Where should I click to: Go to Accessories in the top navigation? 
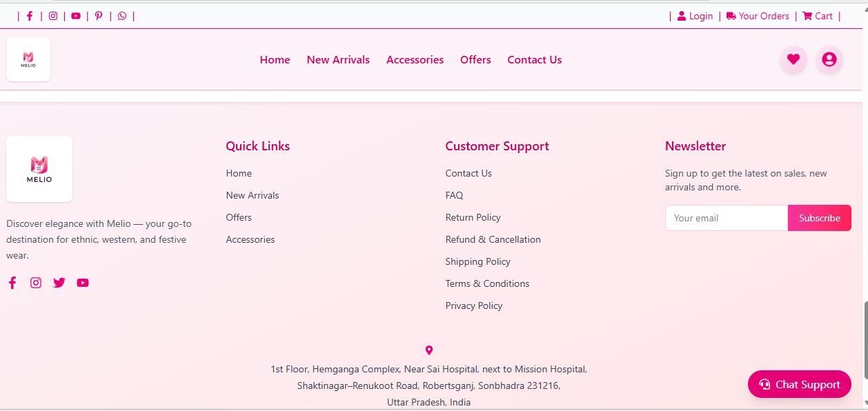coord(415,60)
